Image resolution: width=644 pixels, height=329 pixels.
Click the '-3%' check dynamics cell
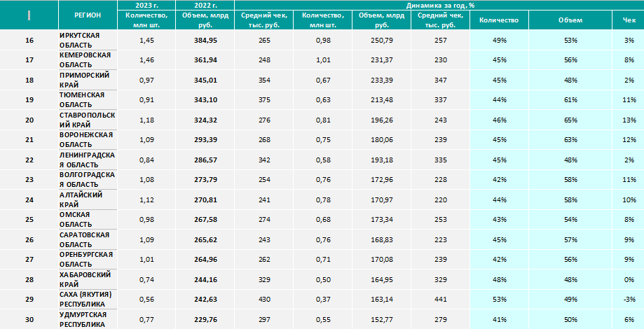[x=629, y=300]
